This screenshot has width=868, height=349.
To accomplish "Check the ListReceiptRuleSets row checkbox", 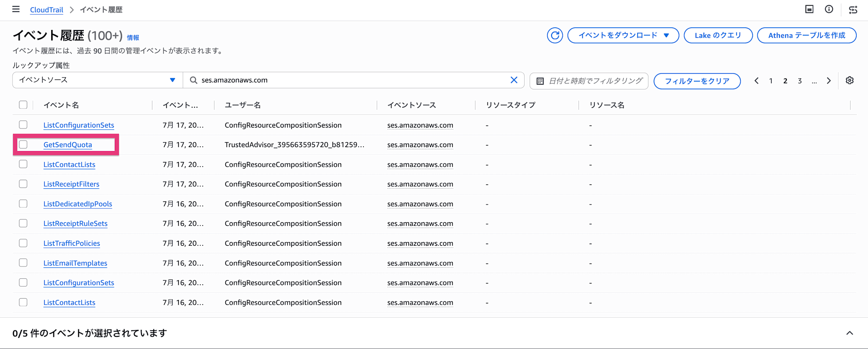I will click(23, 223).
